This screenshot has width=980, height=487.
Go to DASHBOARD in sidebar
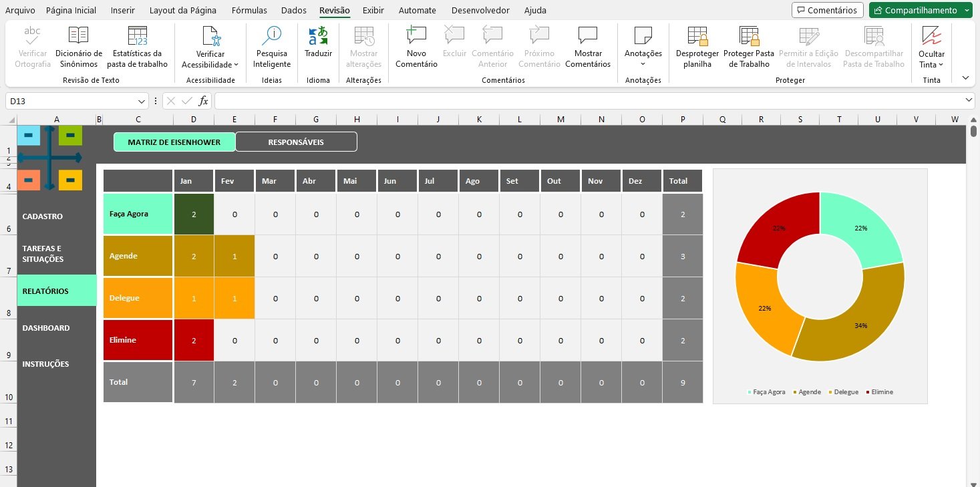46,328
